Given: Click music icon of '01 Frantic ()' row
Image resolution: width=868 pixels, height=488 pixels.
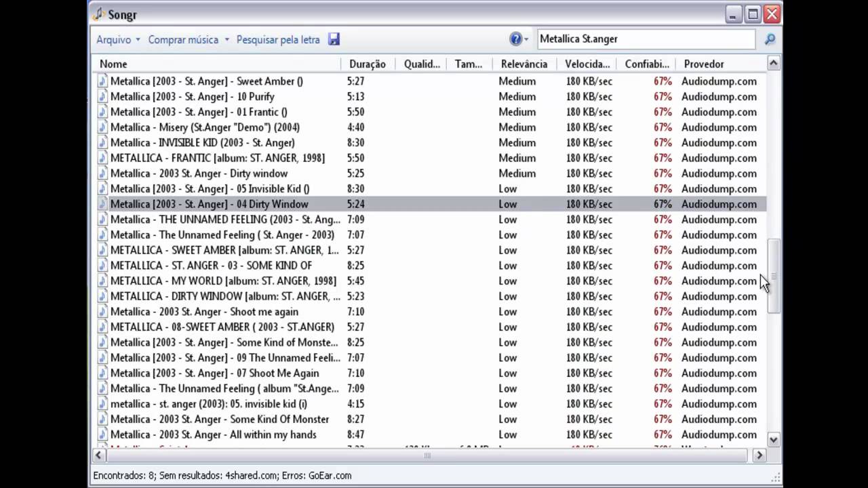Looking at the screenshot, I should (x=102, y=112).
